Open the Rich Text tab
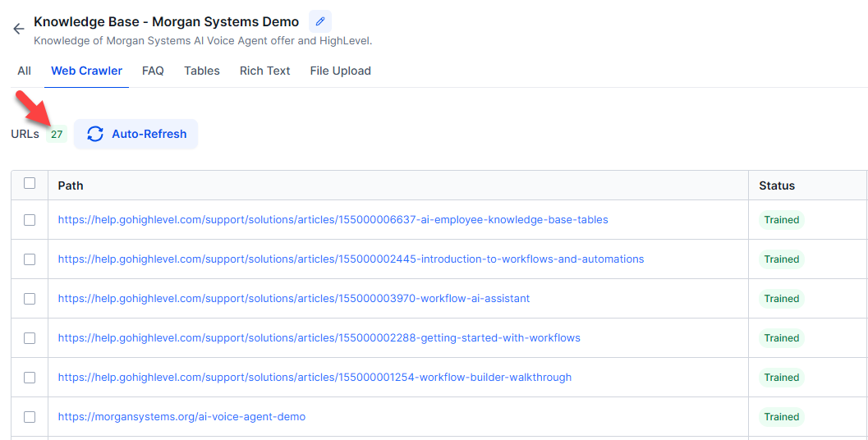The image size is (868, 440). (264, 71)
